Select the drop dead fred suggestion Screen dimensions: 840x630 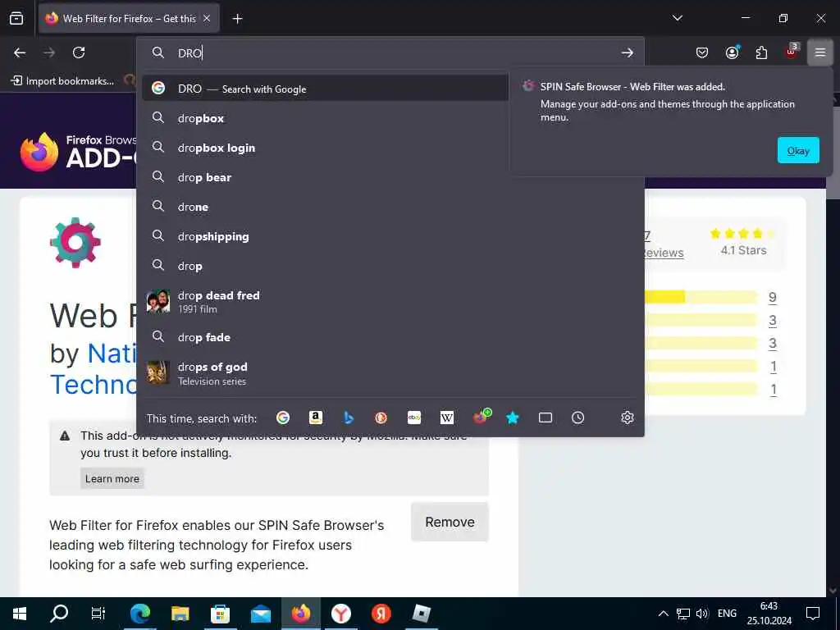[390, 302]
